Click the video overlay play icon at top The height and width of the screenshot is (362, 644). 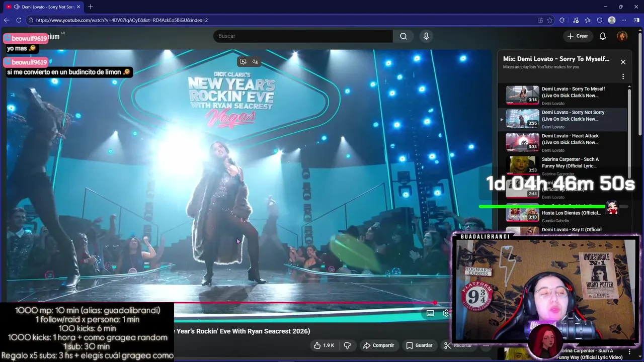coord(243,62)
